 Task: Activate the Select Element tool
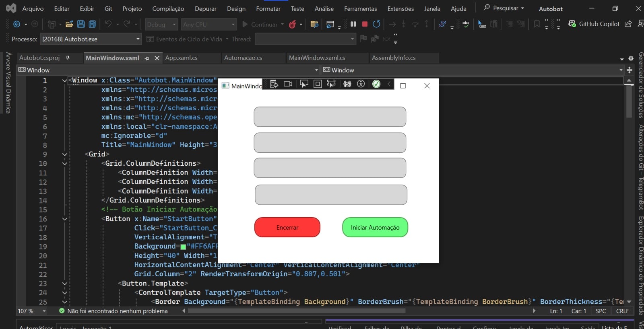pyautogui.click(x=304, y=84)
